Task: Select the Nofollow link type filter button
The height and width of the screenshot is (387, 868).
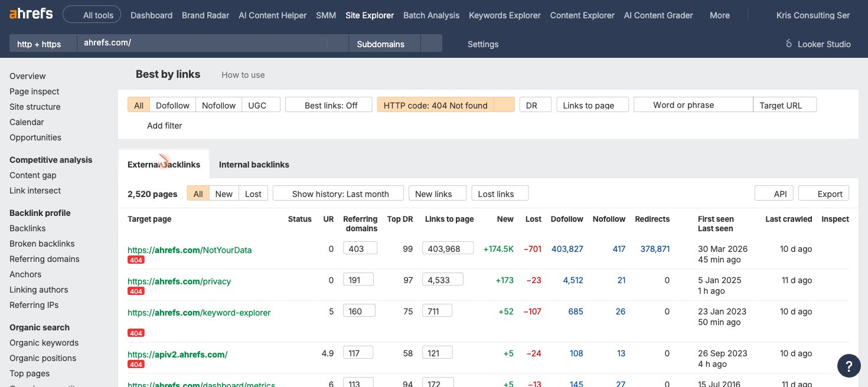Action: [x=218, y=105]
